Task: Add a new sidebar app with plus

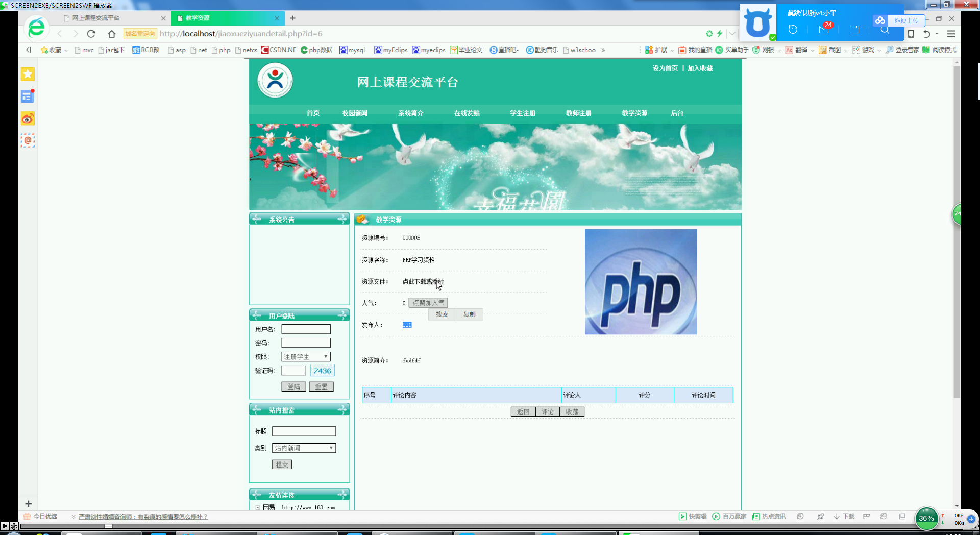Action: coord(28,504)
